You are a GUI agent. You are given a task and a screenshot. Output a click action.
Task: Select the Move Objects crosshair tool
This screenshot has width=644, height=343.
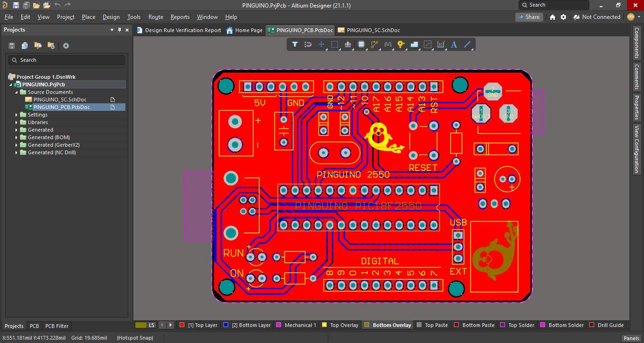click(321, 44)
